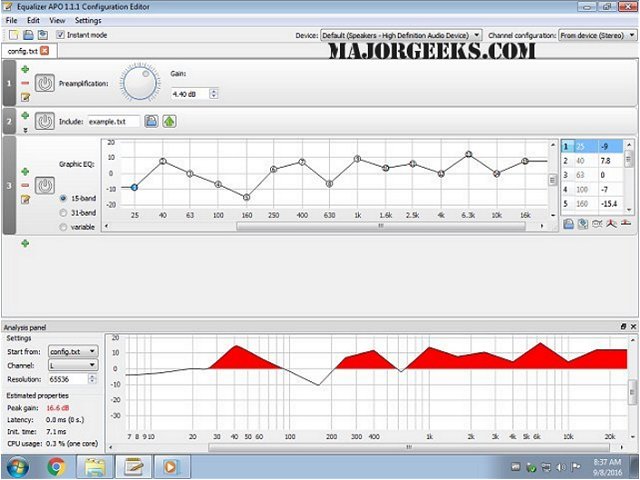
Task: Click the Include file field example.txt
Action: coord(113,122)
